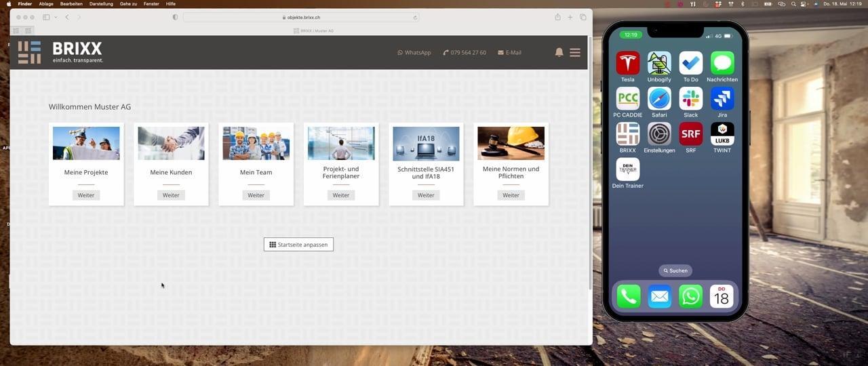Click the Projekt- und Ferienplaner image
This screenshot has height=366, width=868.
[341, 143]
